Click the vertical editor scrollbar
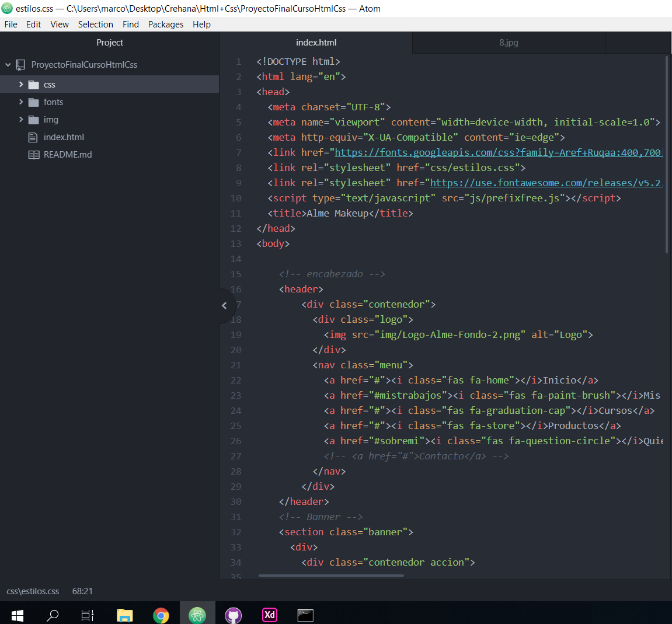 [x=666, y=154]
